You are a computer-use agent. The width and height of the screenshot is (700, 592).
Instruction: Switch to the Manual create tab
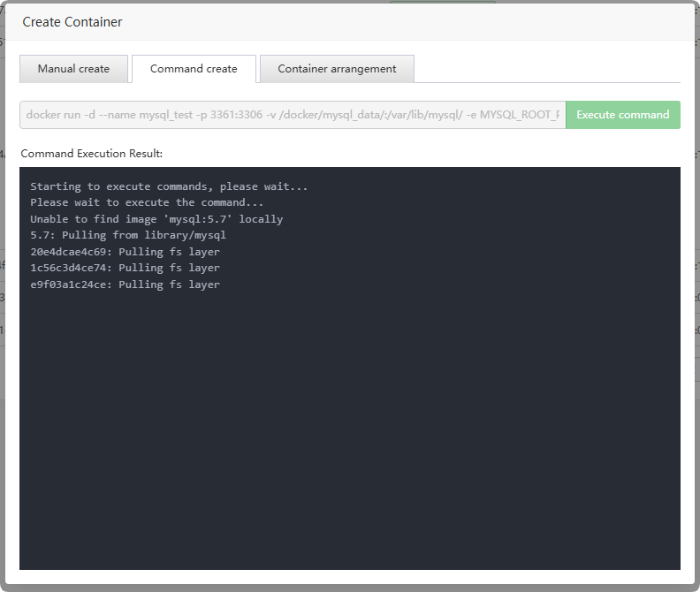click(x=73, y=69)
